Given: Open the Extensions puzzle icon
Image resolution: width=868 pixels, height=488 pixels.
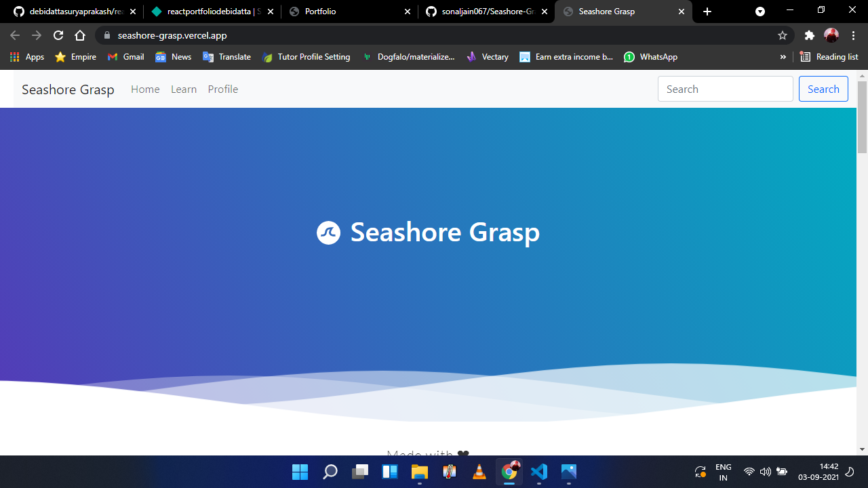Looking at the screenshot, I should 809,35.
